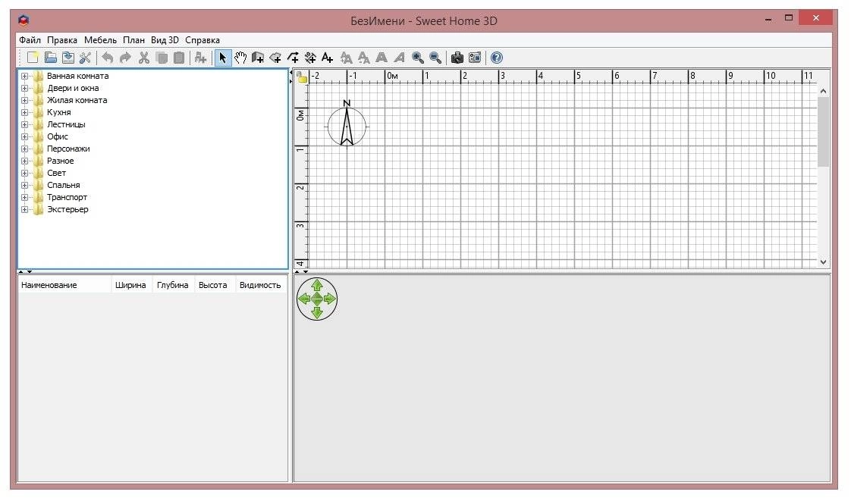Pick the Create polylines tool
Image resolution: width=851 pixels, height=504 pixels.
293,58
